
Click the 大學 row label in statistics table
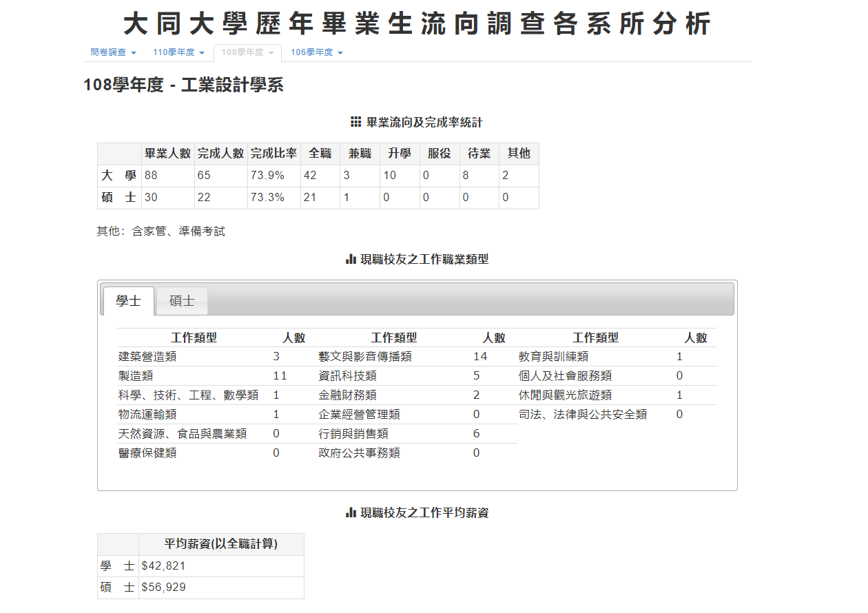pyautogui.click(x=119, y=176)
